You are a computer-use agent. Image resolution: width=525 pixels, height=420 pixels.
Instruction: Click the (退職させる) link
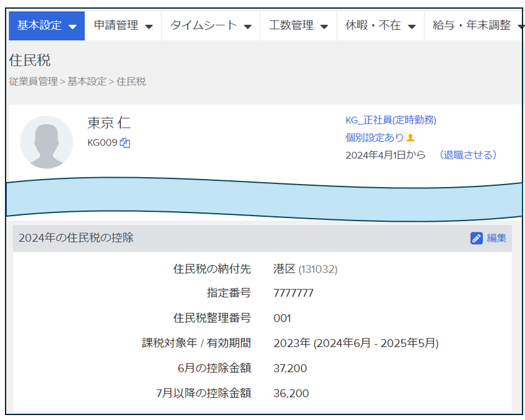point(468,155)
